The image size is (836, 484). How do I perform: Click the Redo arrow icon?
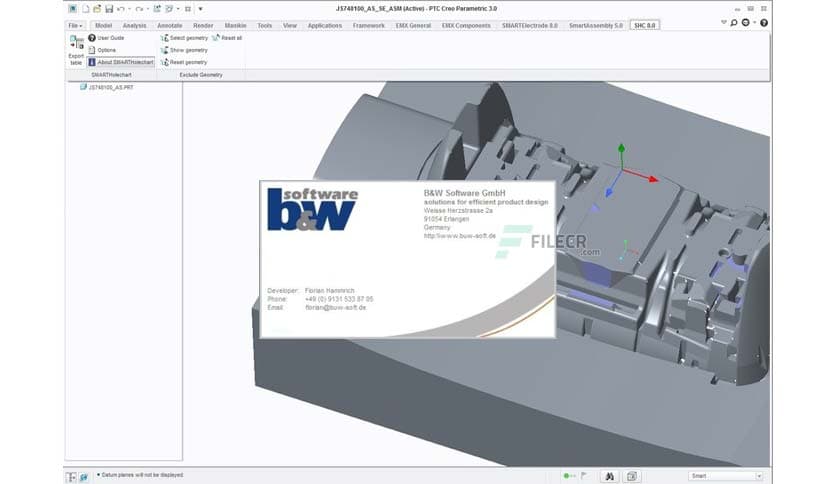coord(139,9)
